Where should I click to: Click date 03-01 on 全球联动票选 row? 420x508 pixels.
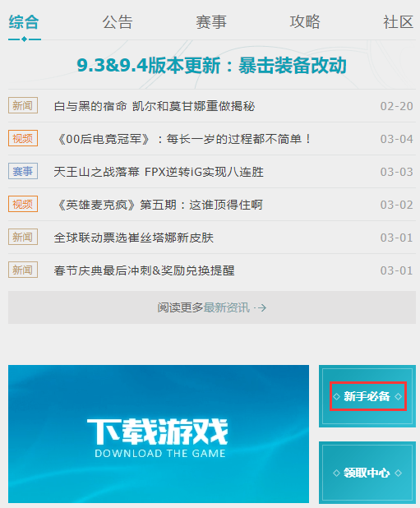point(397,238)
